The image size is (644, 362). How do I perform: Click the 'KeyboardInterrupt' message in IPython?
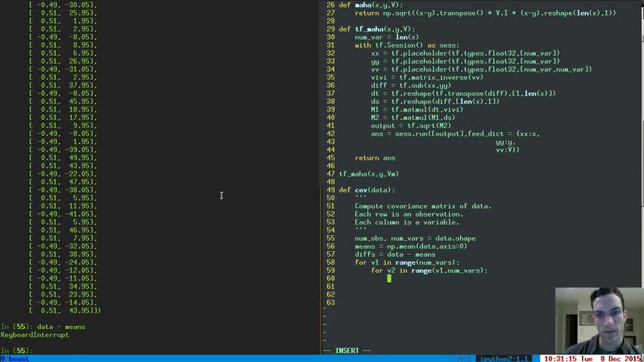(x=35, y=335)
